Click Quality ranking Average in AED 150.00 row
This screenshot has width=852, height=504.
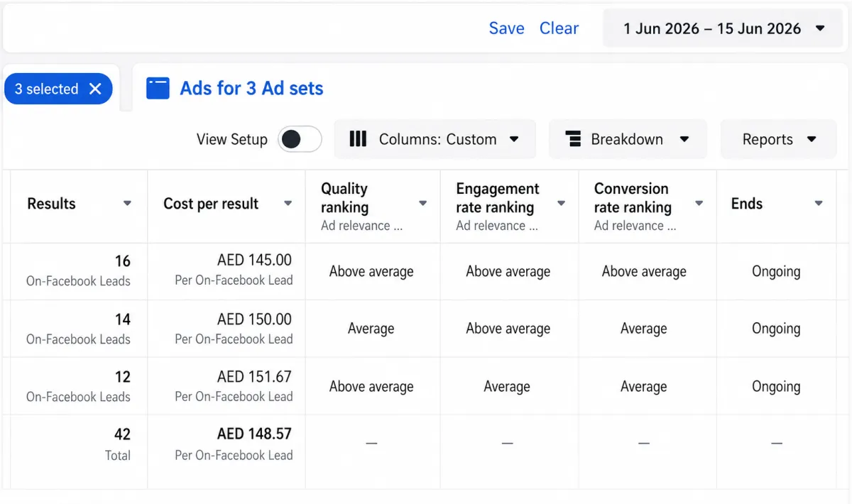click(371, 329)
